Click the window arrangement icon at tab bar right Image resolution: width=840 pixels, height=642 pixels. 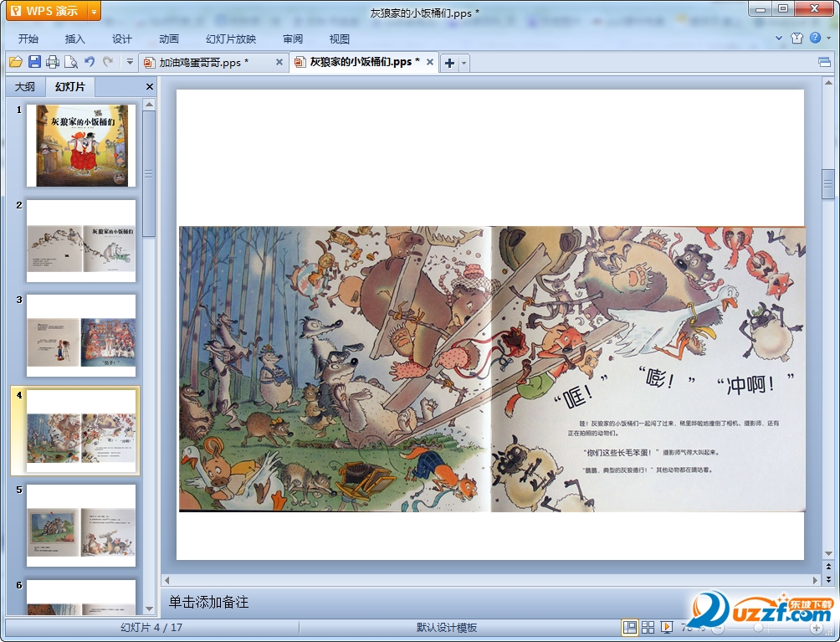pyautogui.click(x=824, y=62)
